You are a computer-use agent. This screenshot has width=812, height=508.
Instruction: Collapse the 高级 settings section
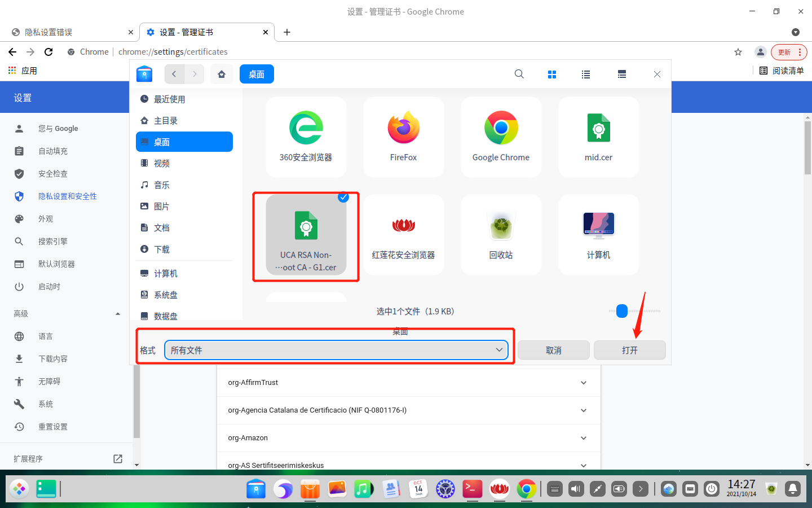[118, 314]
